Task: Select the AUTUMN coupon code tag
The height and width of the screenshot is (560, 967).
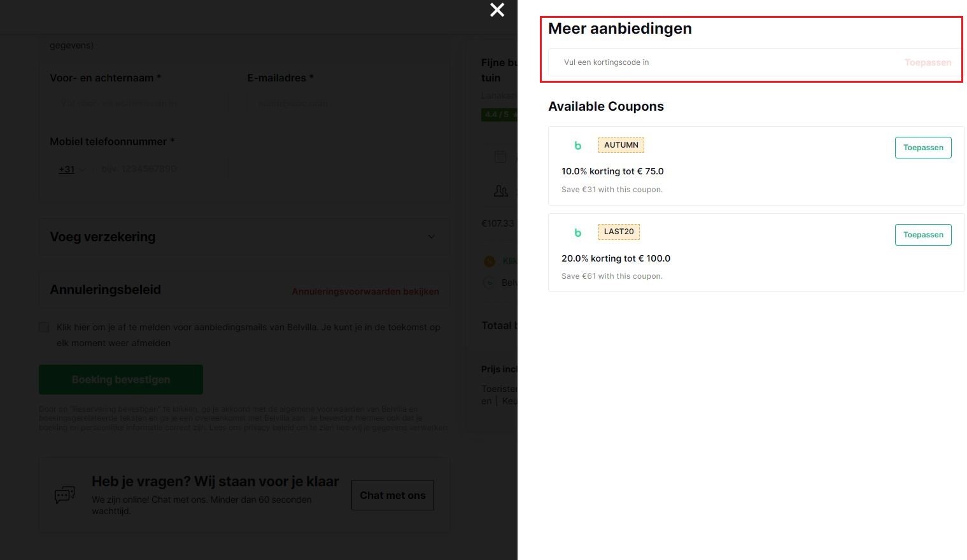Action: pyautogui.click(x=621, y=145)
